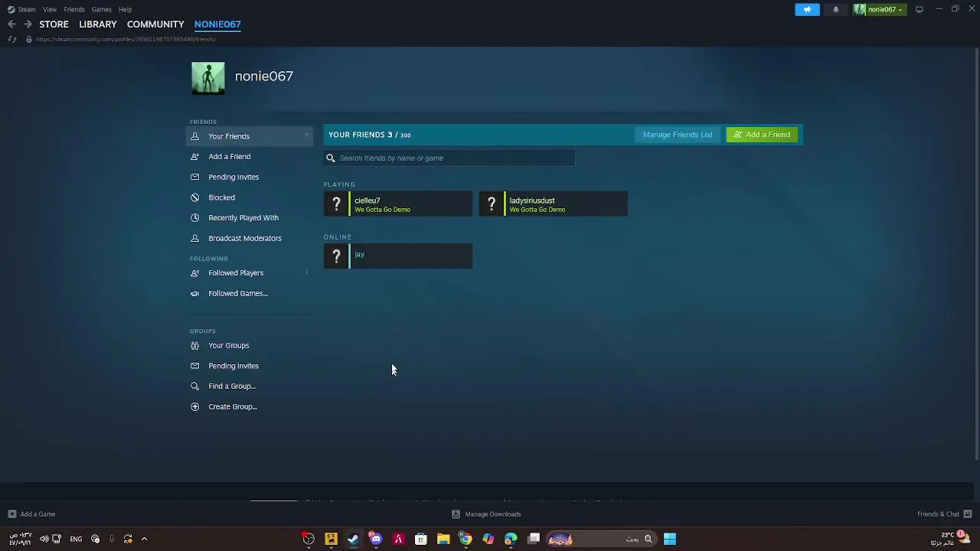The image size is (980, 551).
Task: Reload the page using refresh icon
Action: [11, 39]
